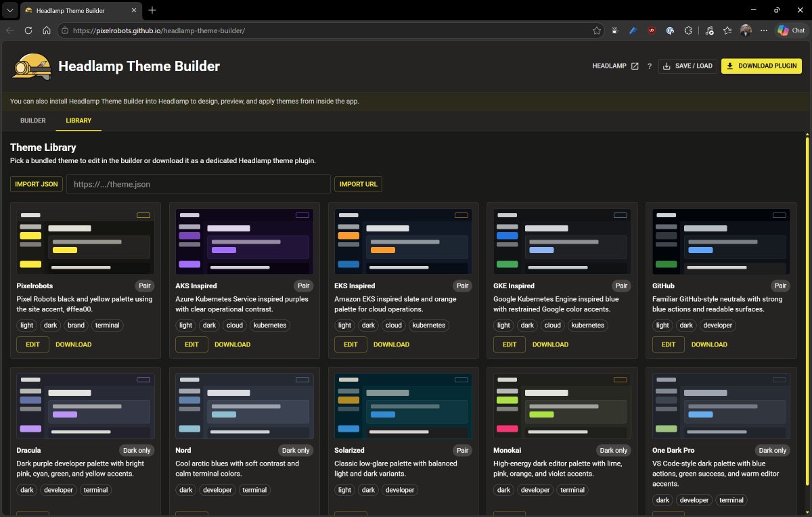This screenshot has height=517, width=812.
Task: Click SAVE / LOAD button
Action: coord(687,66)
